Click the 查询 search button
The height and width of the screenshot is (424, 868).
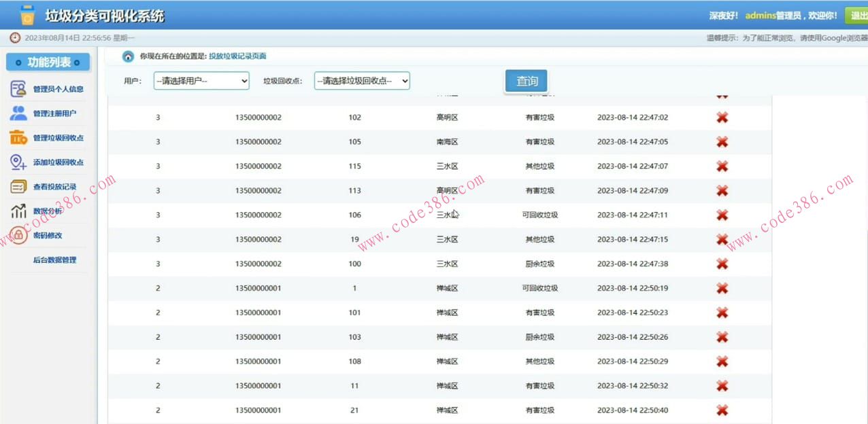[x=526, y=80]
